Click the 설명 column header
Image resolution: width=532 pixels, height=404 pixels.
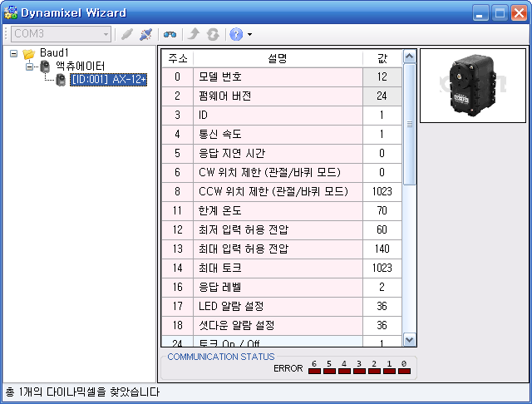pyautogui.click(x=278, y=57)
